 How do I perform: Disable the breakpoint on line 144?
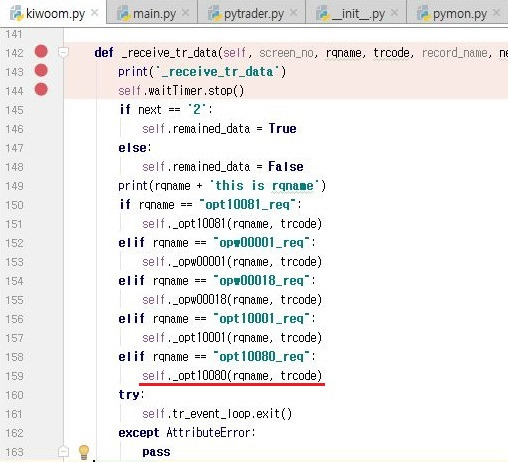(x=41, y=90)
